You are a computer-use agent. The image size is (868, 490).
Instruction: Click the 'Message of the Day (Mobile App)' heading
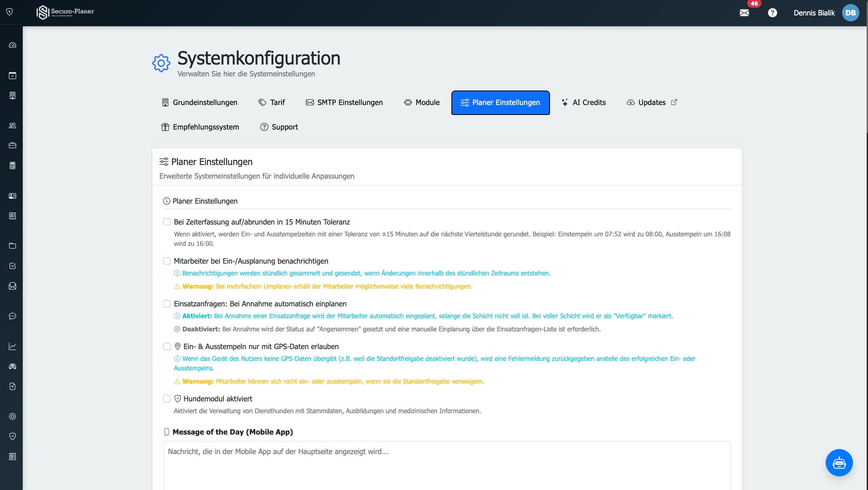[232, 432]
